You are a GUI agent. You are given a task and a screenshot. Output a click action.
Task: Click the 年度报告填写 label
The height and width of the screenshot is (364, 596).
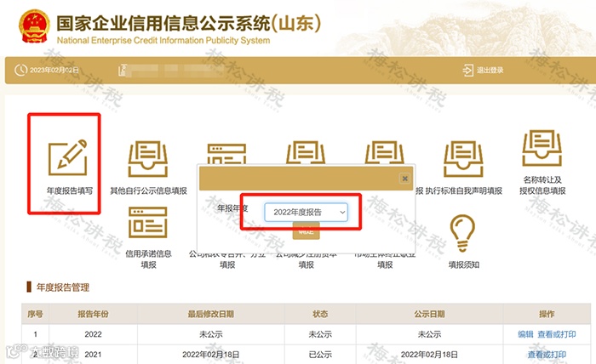[x=70, y=191]
